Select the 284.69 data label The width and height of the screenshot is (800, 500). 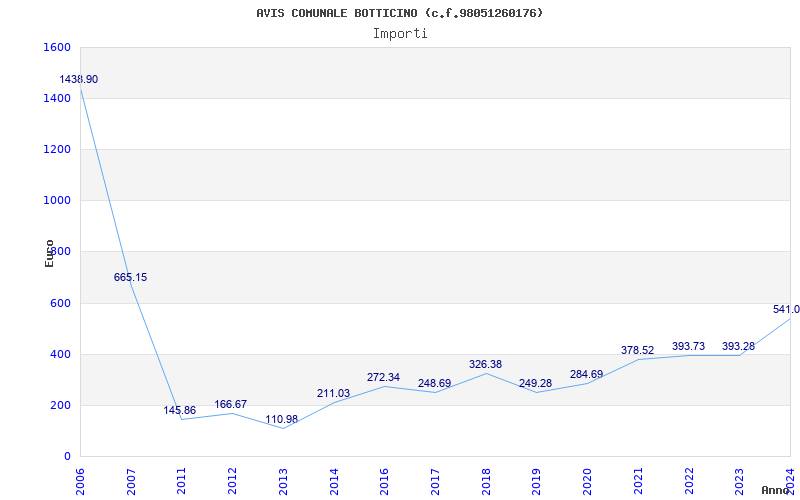(x=586, y=374)
